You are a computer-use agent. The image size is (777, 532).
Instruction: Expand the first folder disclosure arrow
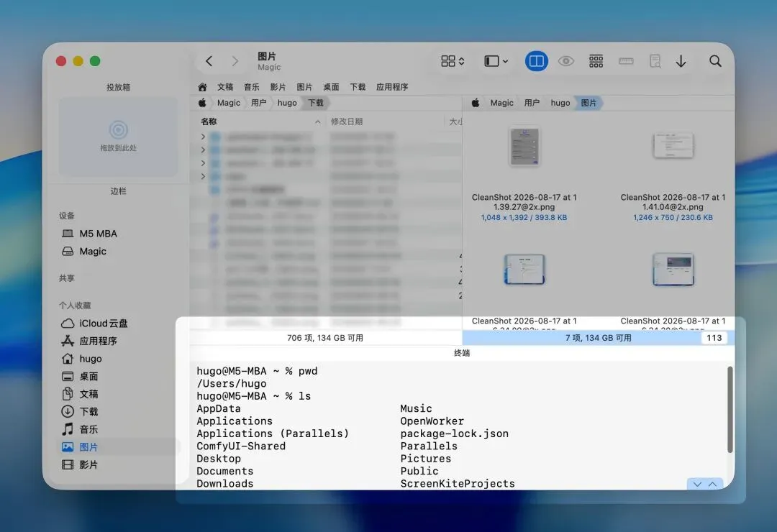click(203, 136)
